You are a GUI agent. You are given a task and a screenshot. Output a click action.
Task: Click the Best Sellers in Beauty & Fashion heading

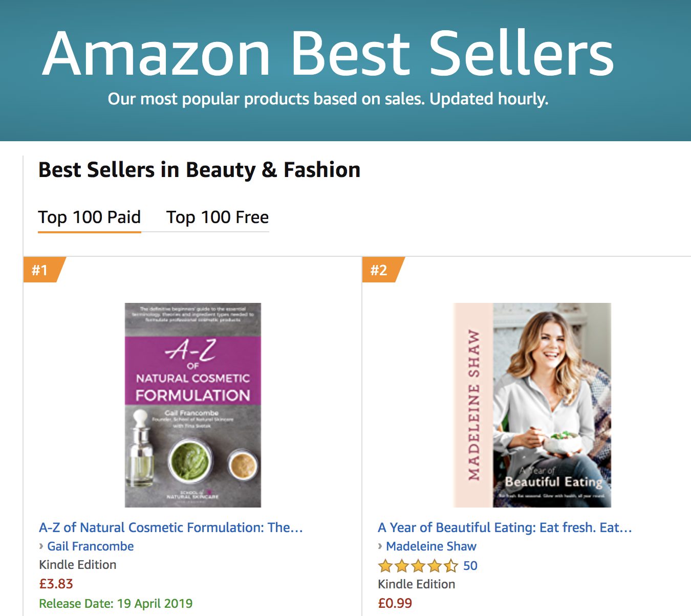click(199, 170)
